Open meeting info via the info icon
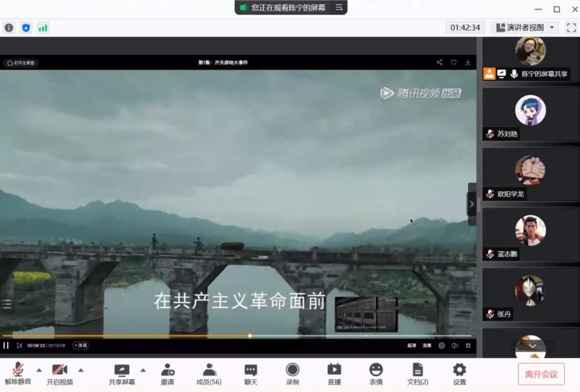The height and width of the screenshot is (392, 580). coord(8,27)
